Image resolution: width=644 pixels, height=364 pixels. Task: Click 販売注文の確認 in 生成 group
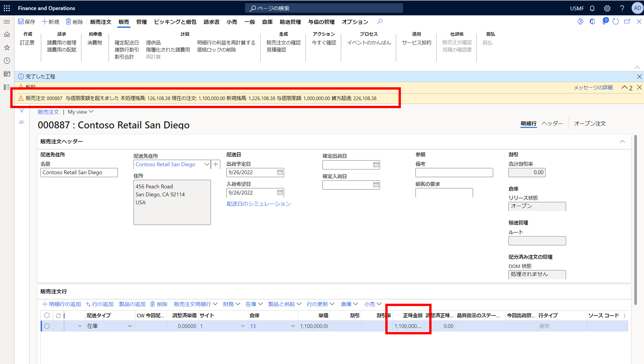[283, 43]
